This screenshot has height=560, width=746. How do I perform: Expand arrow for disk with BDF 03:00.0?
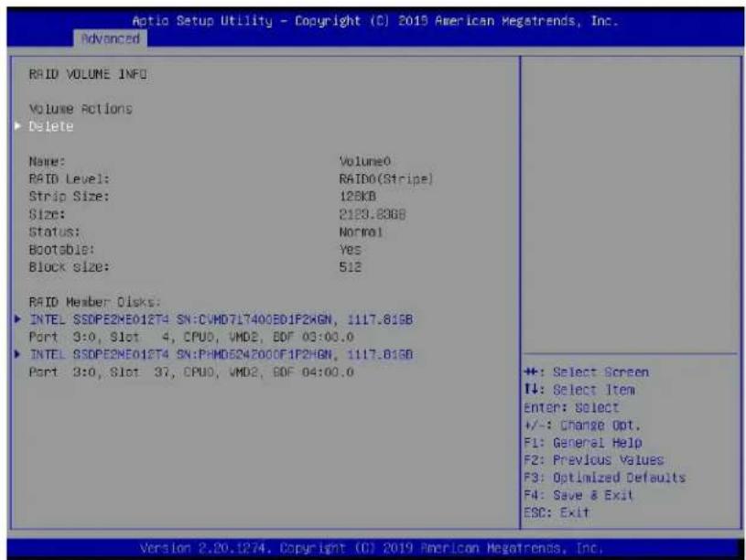pyautogui.click(x=18, y=319)
